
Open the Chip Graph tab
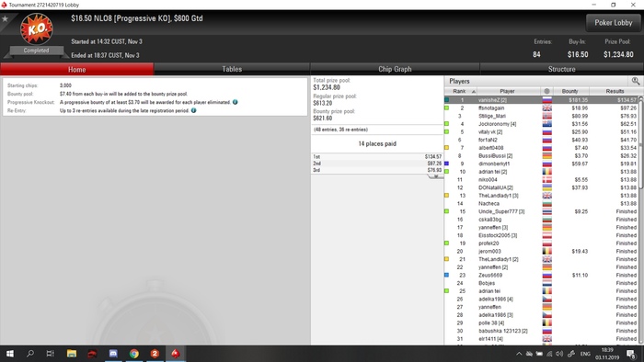tap(395, 69)
